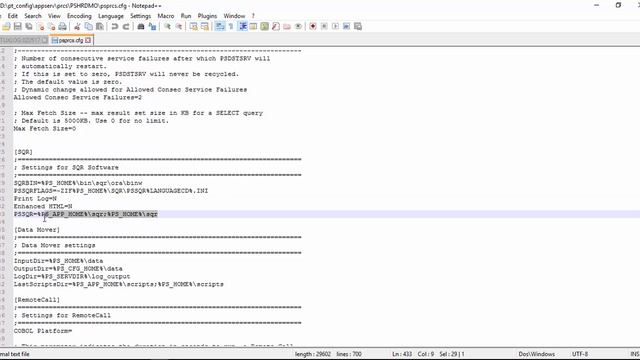Viewport: 640px width, 360px height.
Task: Click the Cut scissors icon
Action: [x=77, y=27]
